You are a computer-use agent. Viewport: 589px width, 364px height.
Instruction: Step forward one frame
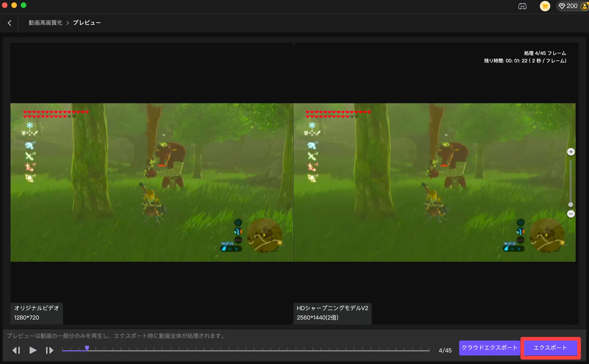point(49,350)
